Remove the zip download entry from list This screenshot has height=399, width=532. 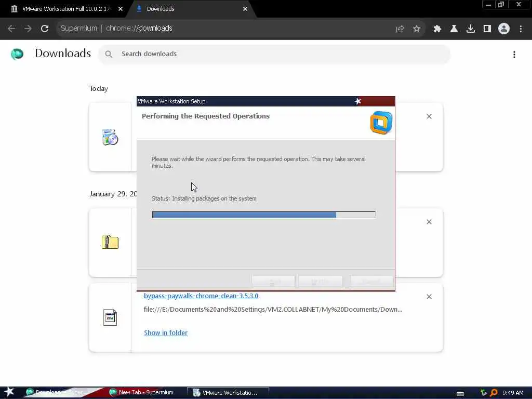429,222
